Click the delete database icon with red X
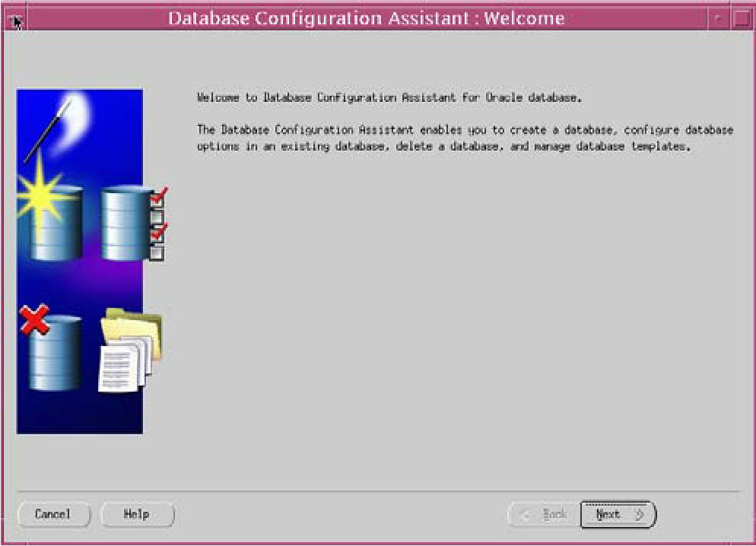756x546 pixels. [49, 347]
